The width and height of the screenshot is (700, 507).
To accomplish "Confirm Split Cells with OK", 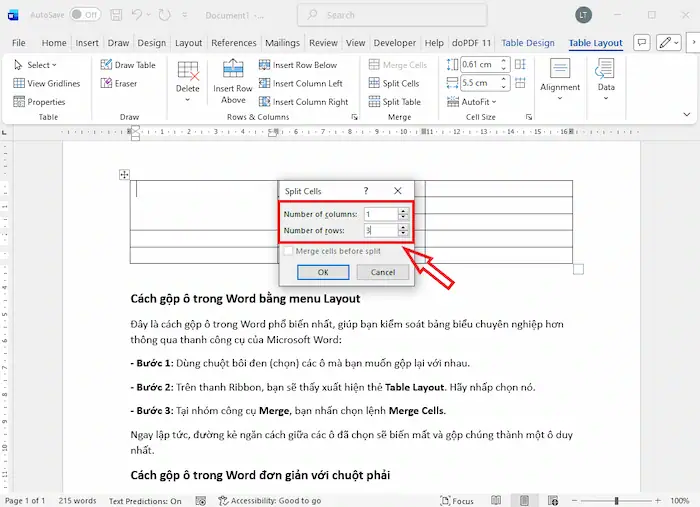I will pos(323,272).
